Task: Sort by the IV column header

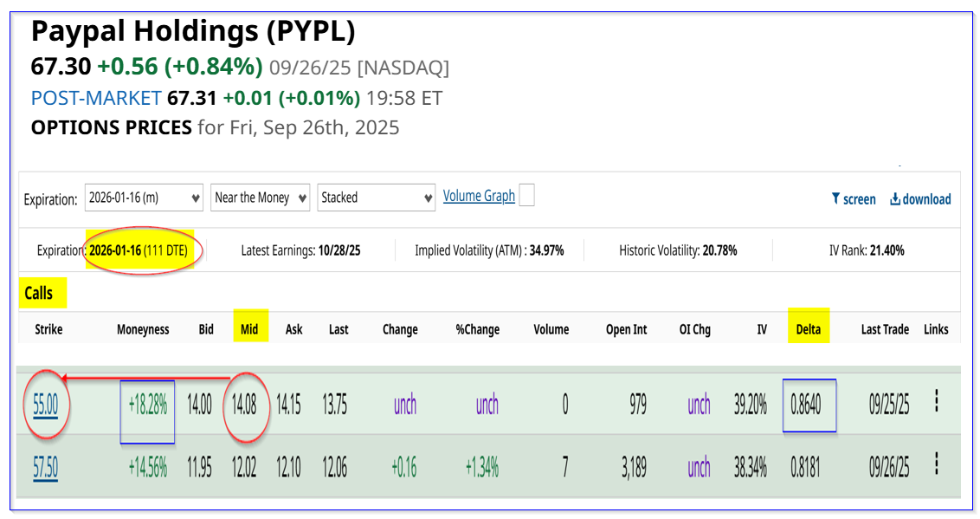Action: coord(762,329)
